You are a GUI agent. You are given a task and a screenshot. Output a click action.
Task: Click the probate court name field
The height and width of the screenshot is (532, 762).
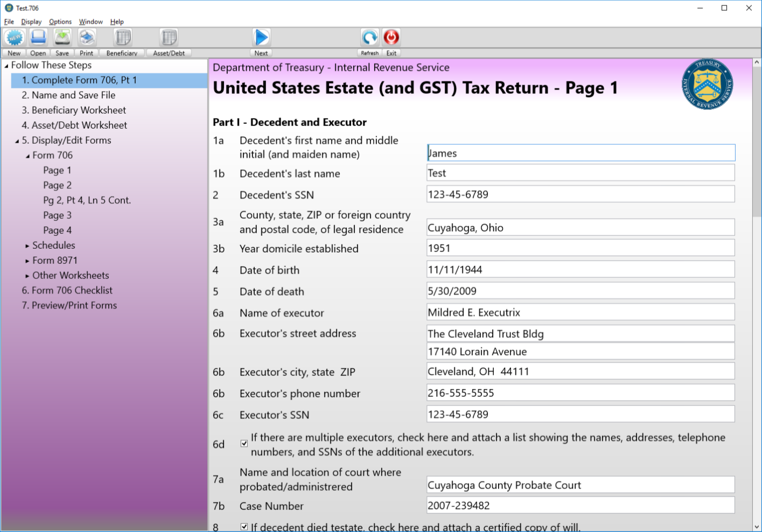581,485
